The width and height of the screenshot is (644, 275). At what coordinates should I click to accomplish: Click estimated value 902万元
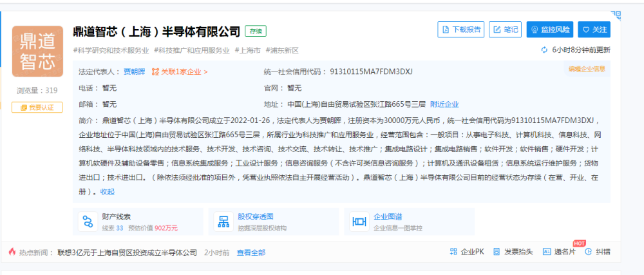(x=166, y=228)
